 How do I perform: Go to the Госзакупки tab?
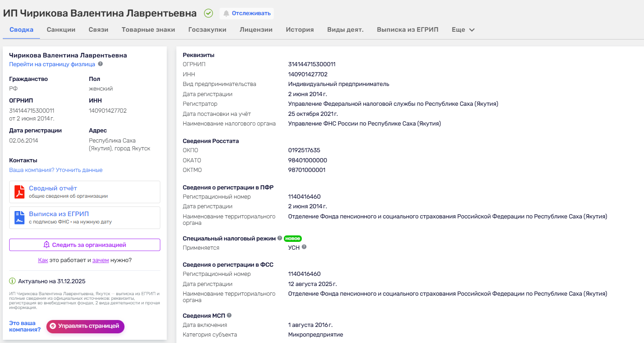tap(207, 30)
